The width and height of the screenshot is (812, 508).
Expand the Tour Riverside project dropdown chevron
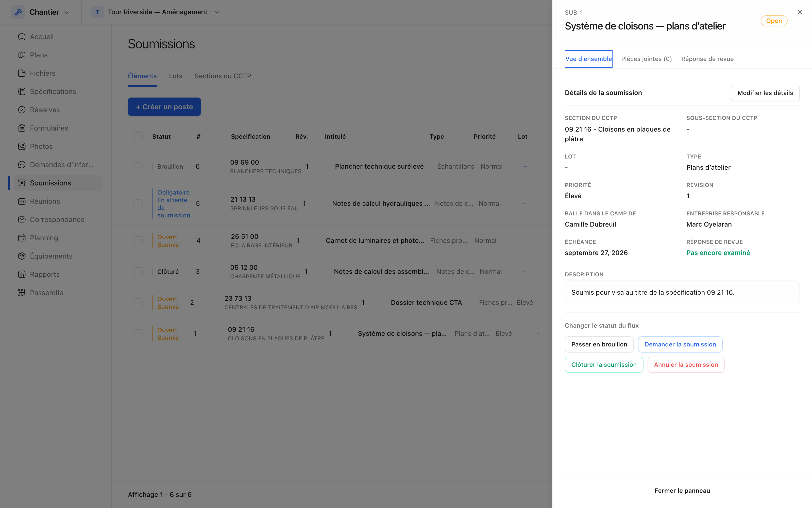tap(217, 12)
